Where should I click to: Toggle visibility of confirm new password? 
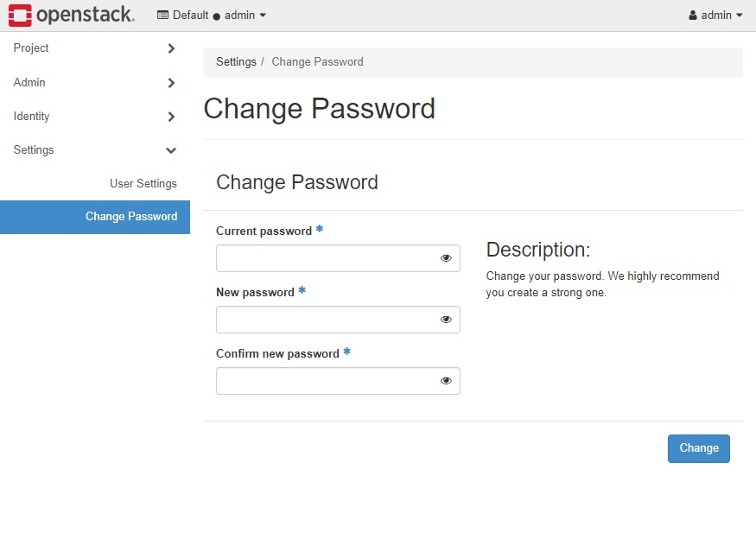coord(446,381)
